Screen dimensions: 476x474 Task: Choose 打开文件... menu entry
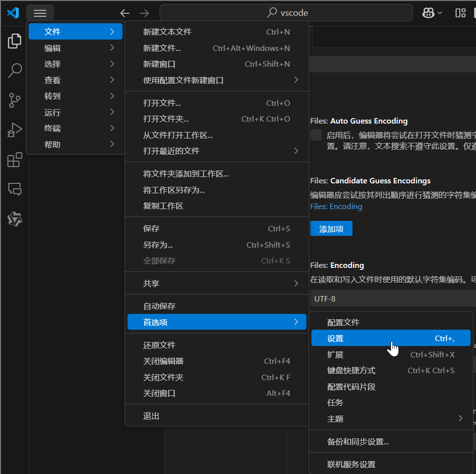[x=217, y=103]
